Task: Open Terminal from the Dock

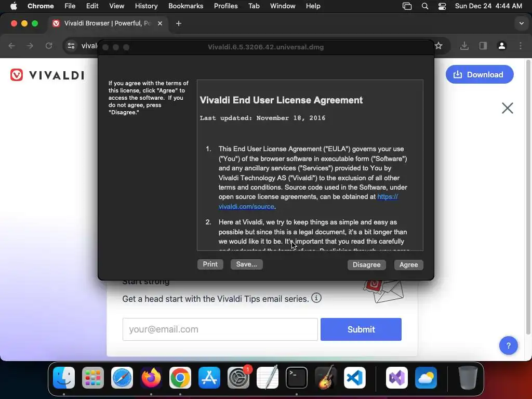Action: 297,378
